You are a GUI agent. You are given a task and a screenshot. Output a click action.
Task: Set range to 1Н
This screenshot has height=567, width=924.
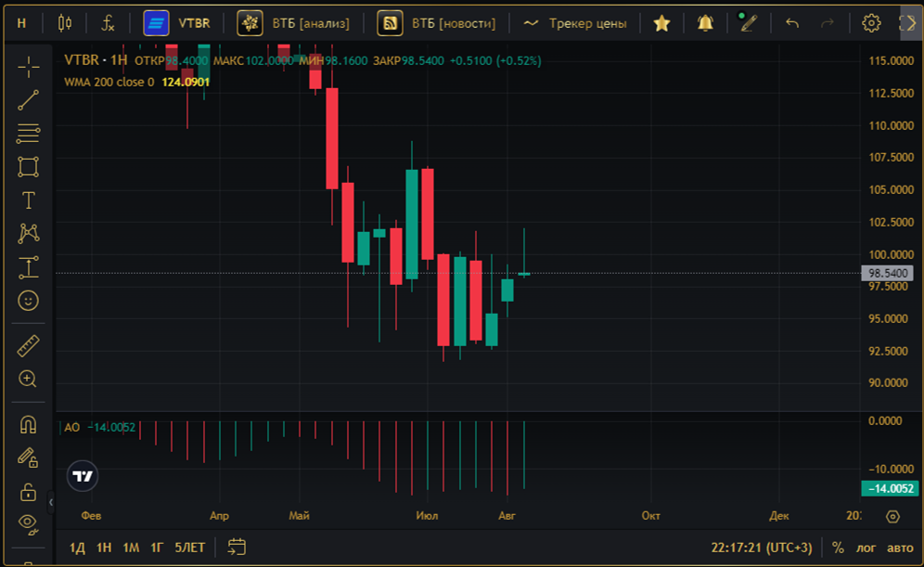[x=104, y=548]
